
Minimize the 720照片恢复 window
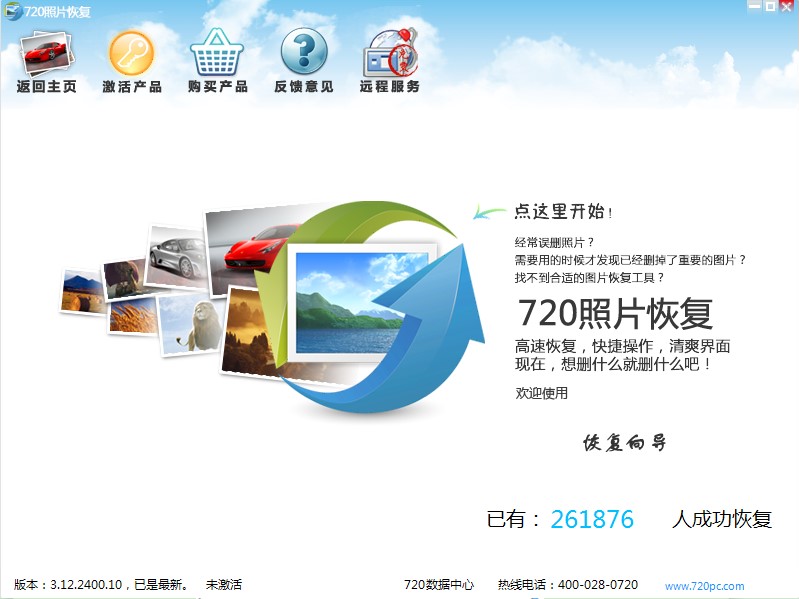point(755,7)
